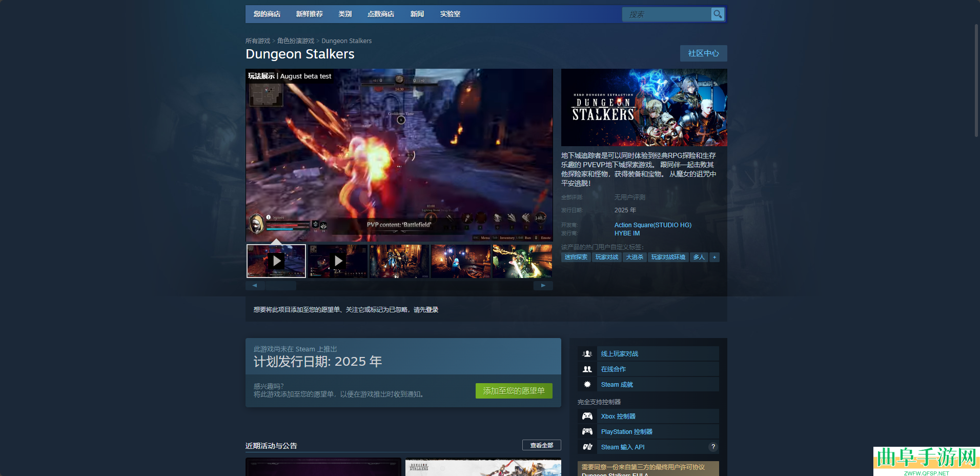Click the online PvP players icon

pos(587,354)
